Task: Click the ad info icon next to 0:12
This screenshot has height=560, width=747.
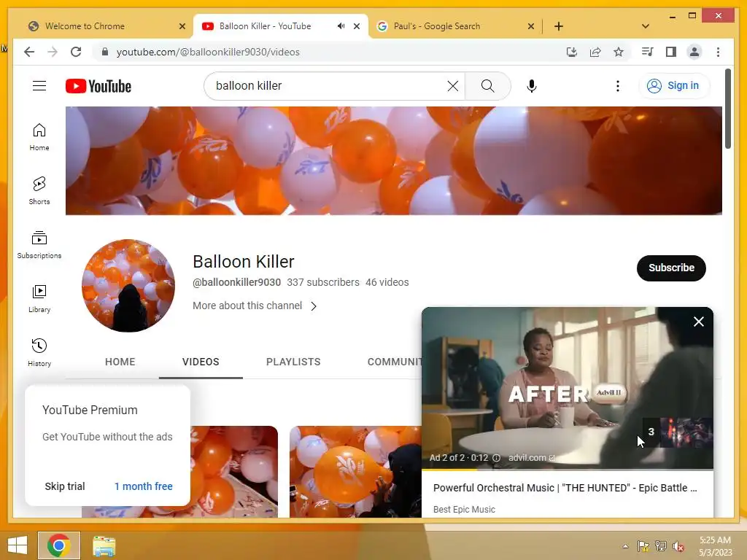Action: pos(496,458)
